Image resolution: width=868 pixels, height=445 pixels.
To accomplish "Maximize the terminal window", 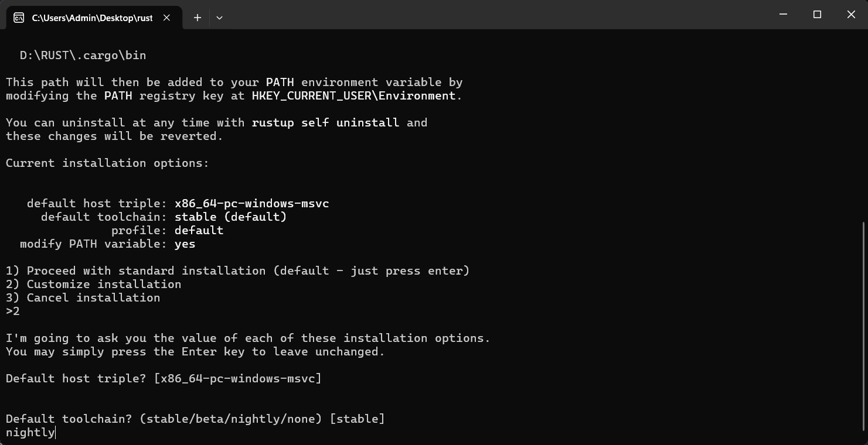I will (x=817, y=14).
